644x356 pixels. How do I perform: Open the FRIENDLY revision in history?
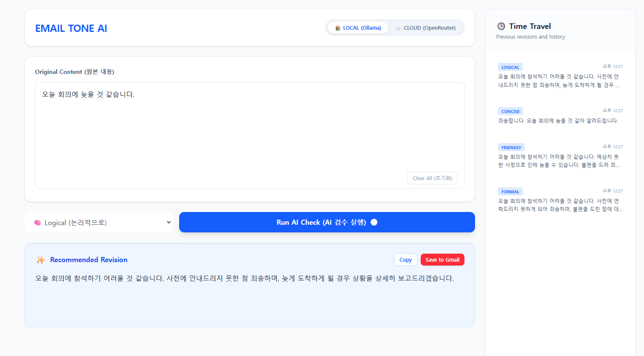tap(560, 156)
